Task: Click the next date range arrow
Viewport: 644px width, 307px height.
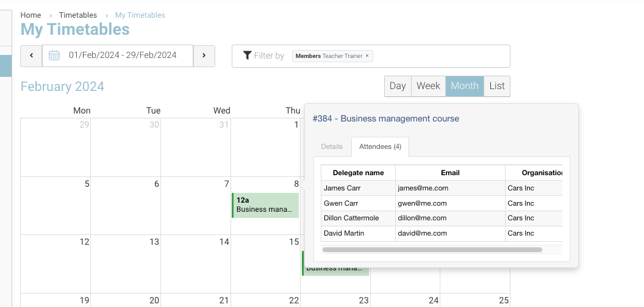Action: coord(204,56)
